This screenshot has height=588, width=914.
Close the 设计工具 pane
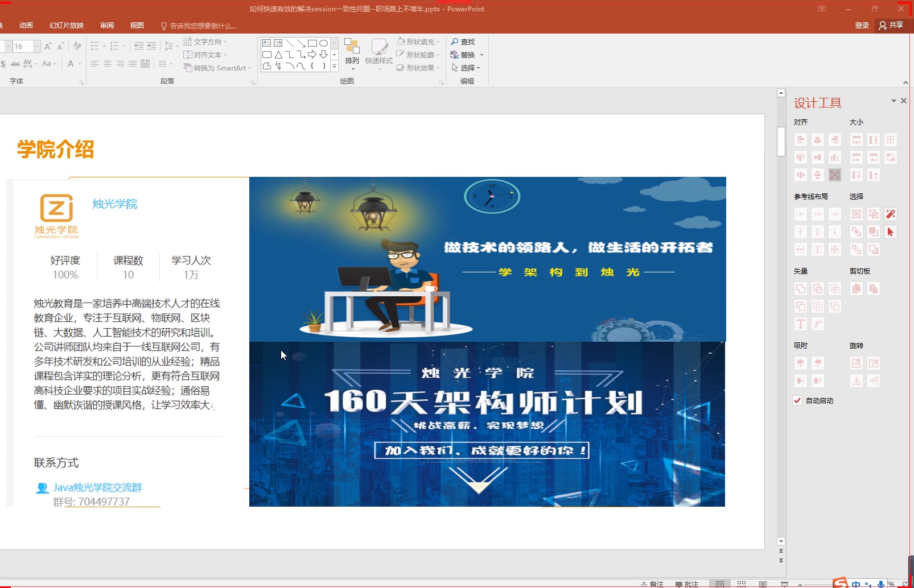click(904, 101)
